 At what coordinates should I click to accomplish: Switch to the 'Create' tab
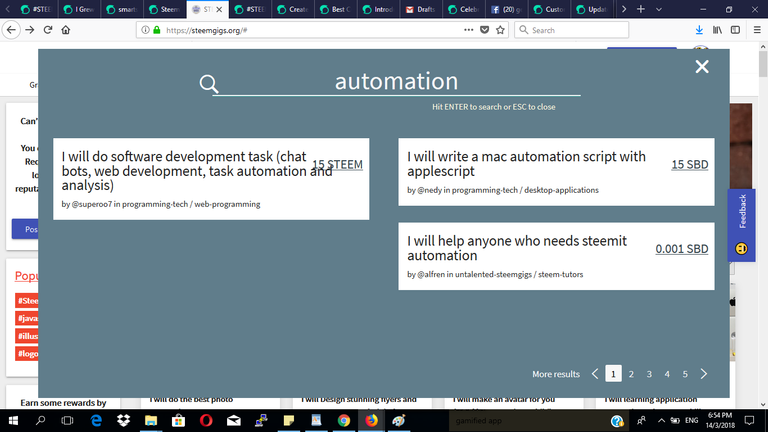292,9
